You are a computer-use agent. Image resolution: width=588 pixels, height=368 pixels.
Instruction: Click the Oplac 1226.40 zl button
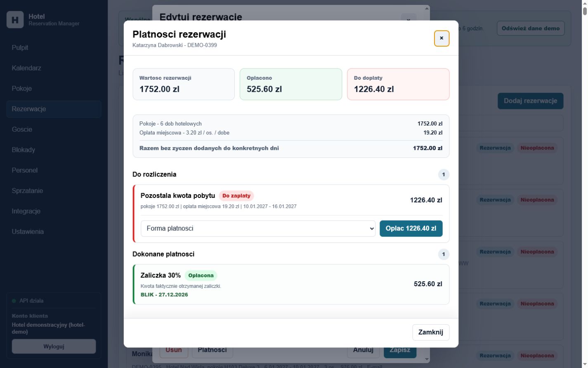click(411, 228)
